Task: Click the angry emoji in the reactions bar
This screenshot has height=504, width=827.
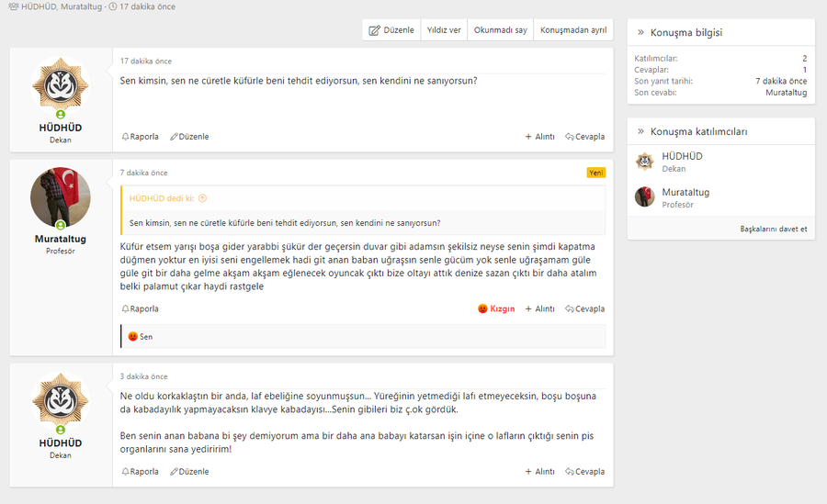Action: (x=133, y=336)
